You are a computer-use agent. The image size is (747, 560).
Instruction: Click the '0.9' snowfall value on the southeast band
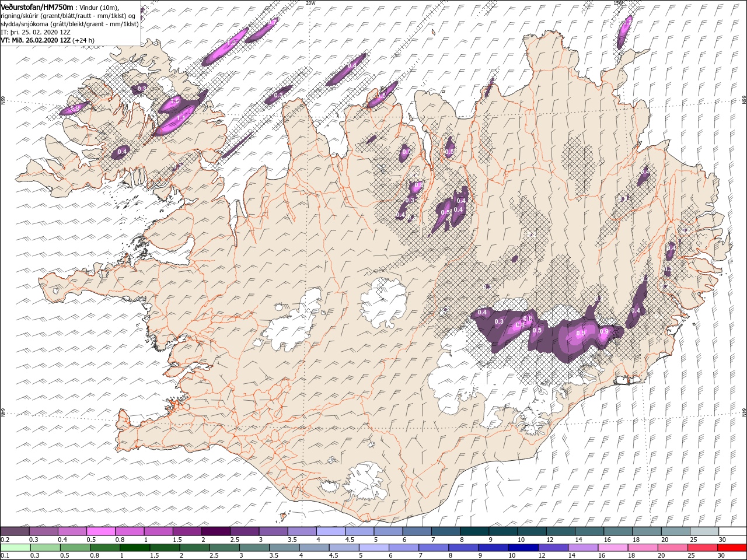[x=605, y=332]
